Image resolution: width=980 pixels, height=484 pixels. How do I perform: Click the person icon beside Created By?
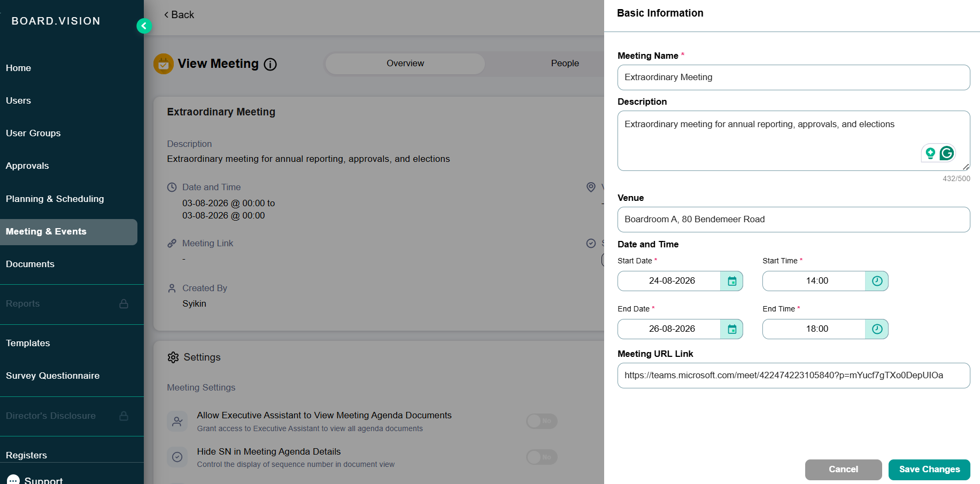click(172, 288)
